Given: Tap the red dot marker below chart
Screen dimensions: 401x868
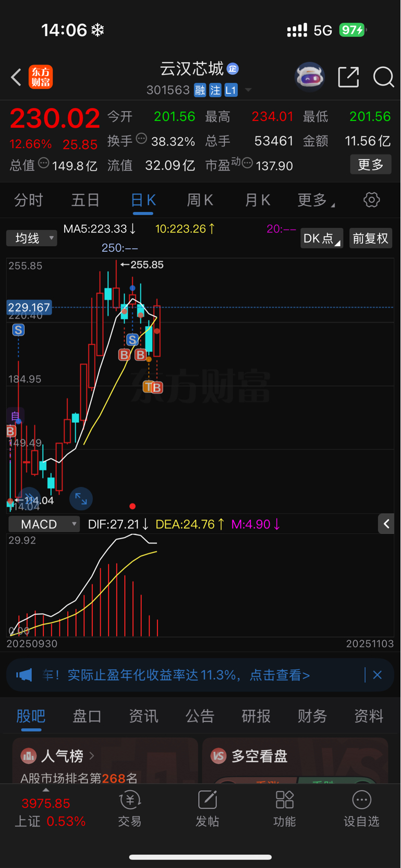Looking at the screenshot, I should [132, 506].
